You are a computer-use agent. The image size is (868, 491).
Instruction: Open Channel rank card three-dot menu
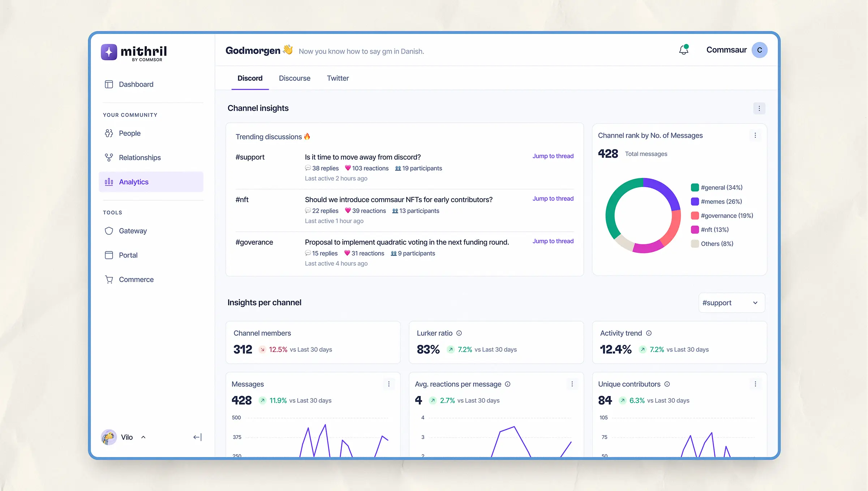pos(755,135)
